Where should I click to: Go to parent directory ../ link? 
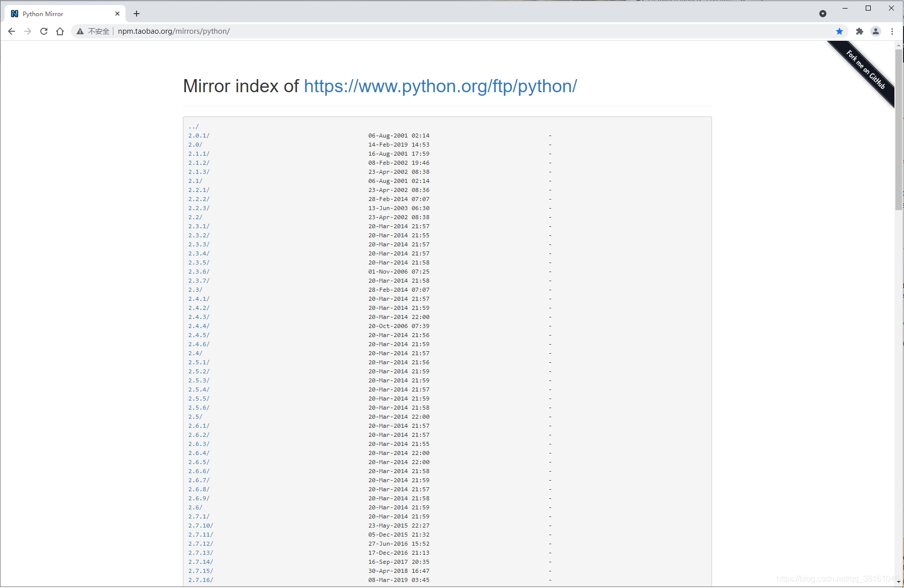pos(193,126)
